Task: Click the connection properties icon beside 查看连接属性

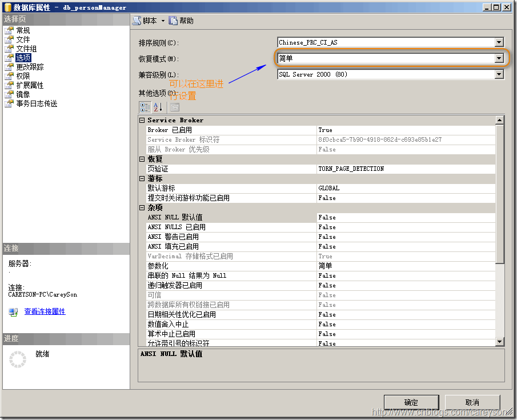Action: coord(14,312)
